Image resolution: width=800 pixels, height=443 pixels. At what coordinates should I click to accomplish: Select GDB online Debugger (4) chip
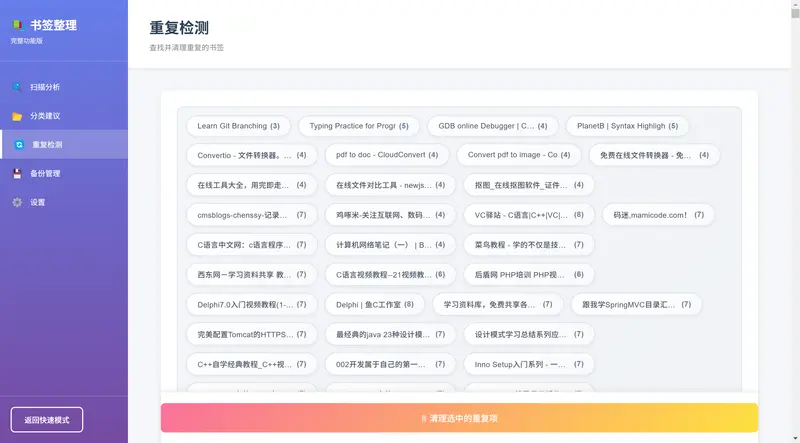[x=492, y=126]
